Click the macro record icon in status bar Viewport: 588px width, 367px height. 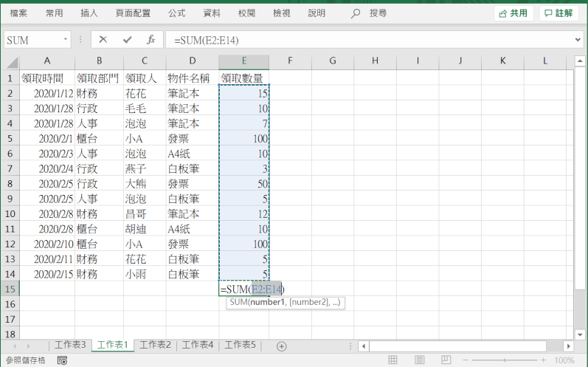pos(62,360)
